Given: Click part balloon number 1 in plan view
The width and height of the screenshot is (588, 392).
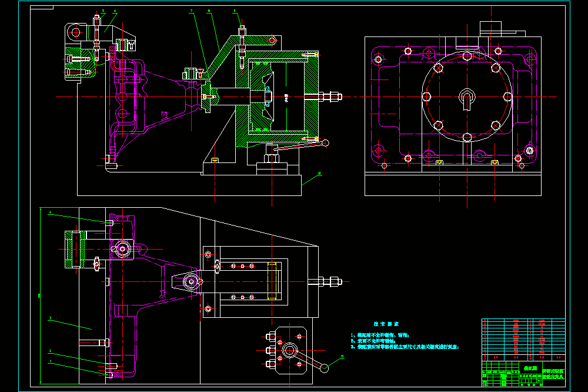Looking at the screenshot, I should (50, 362).
